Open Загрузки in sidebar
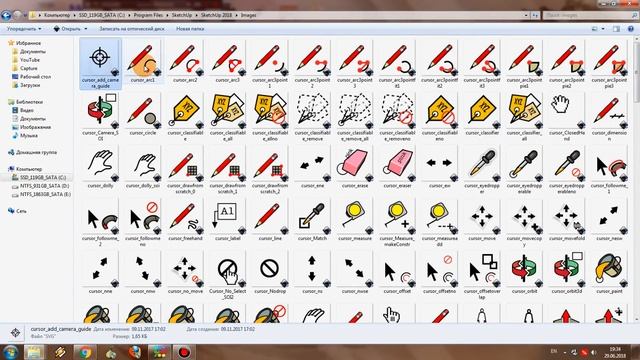 26,85
